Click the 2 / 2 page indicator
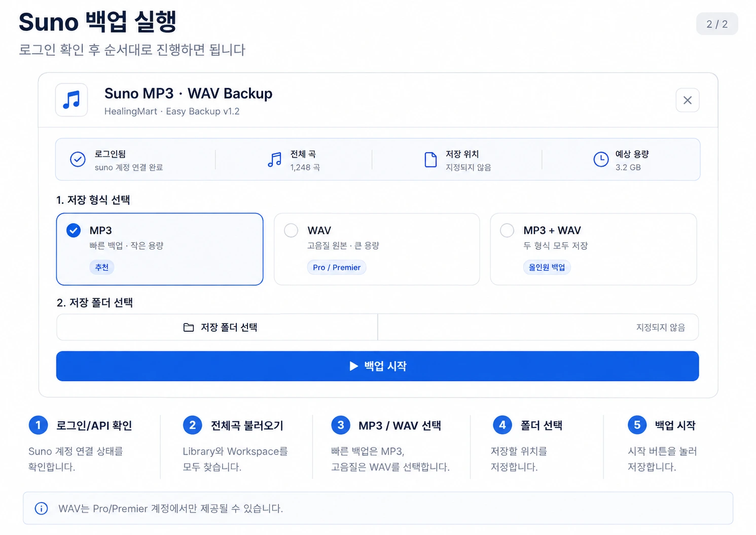This screenshot has width=756, height=535. tap(717, 24)
